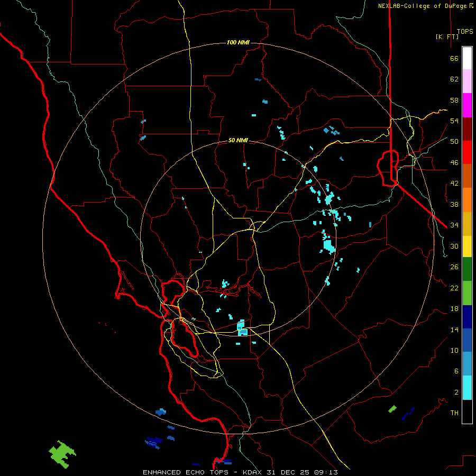This screenshot has height=476, width=476.
Task: Select the "TOPS" legend heading
Action: pos(465,32)
